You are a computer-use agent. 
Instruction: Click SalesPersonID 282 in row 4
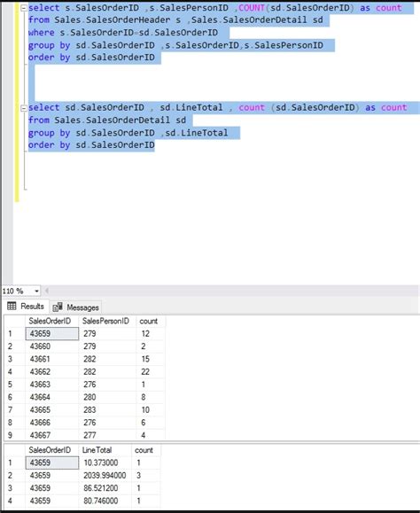(x=107, y=372)
